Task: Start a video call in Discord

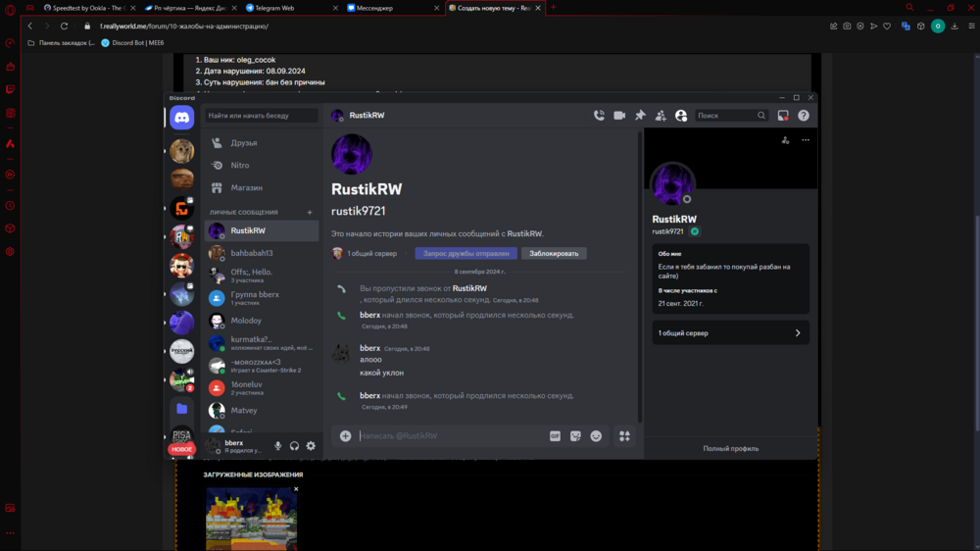Action: [619, 115]
